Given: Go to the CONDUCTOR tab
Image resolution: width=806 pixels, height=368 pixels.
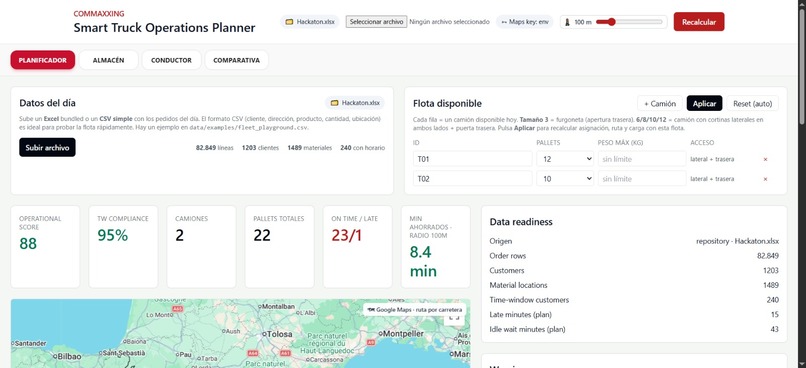Looking at the screenshot, I should click(x=171, y=60).
